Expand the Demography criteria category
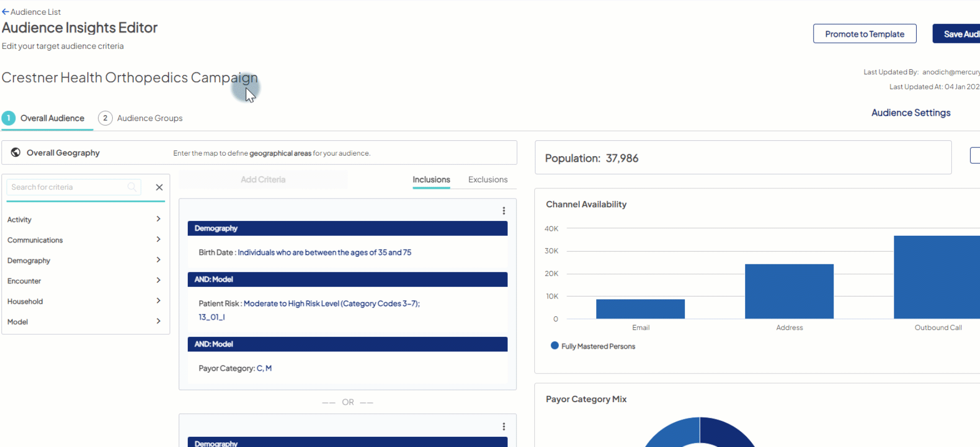Viewport: 980px width, 447px height. tap(84, 260)
